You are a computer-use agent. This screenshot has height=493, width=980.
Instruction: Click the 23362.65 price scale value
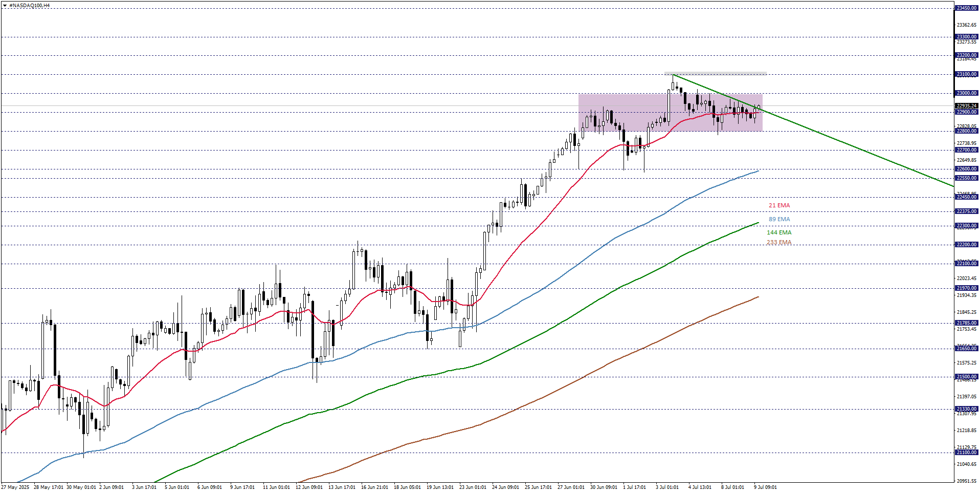(967, 25)
